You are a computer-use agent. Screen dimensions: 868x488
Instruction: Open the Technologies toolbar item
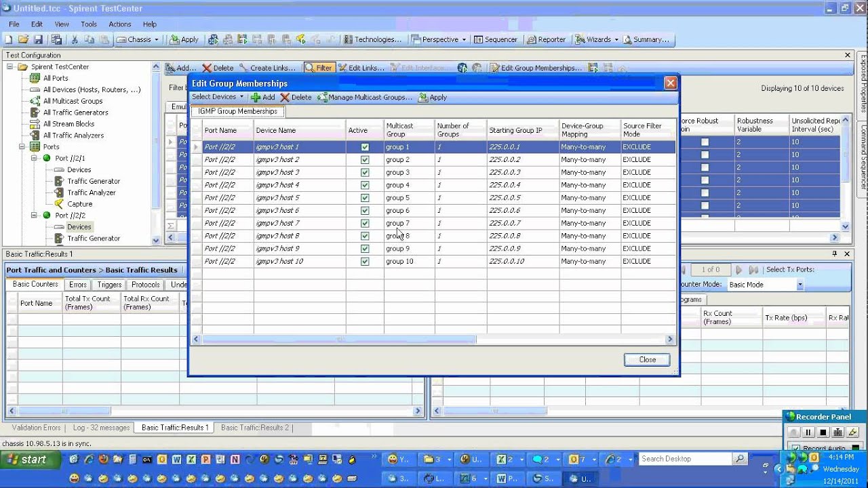pyautogui.click(x=372, y=39)
